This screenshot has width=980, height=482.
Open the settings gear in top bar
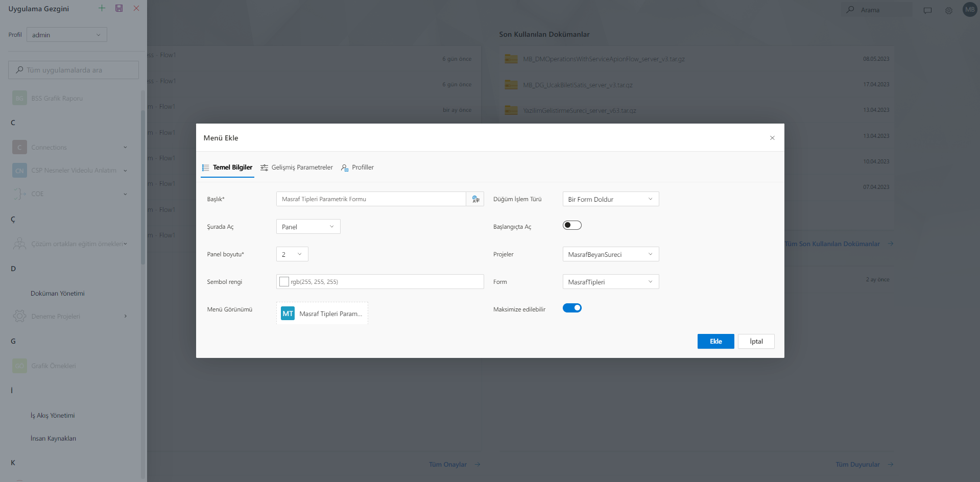click(x=948, y=10)
